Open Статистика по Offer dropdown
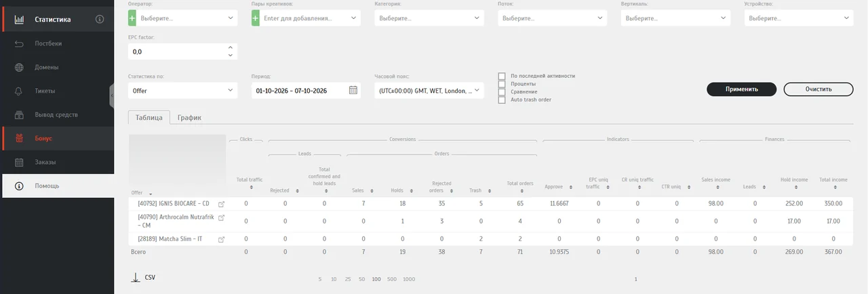This screenshot has width=868, height=294. click(x=183, y=90)
